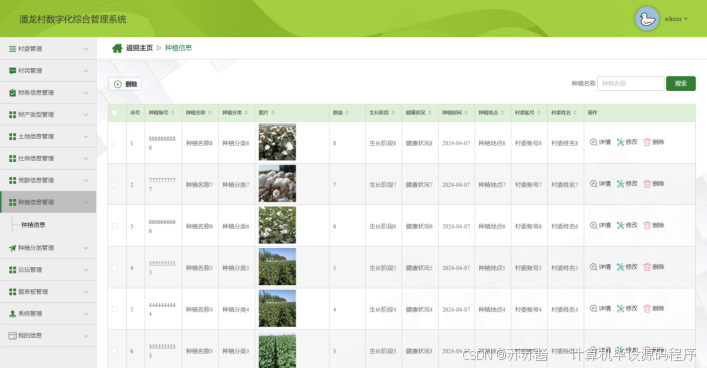Image resolution: width=707 pixels, height=368 pixels.
Task: Sort by 种植编号 column arrows
Action: [173, 113]
